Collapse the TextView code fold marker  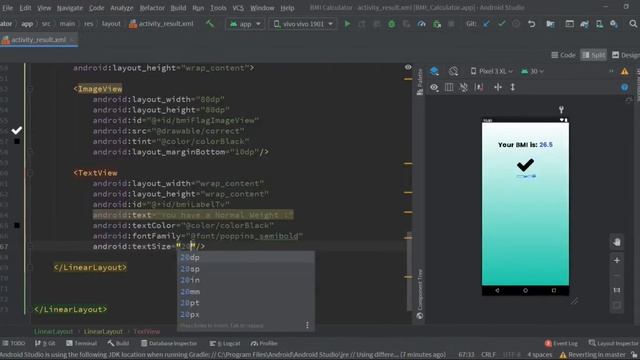click(x=30, y=173)
